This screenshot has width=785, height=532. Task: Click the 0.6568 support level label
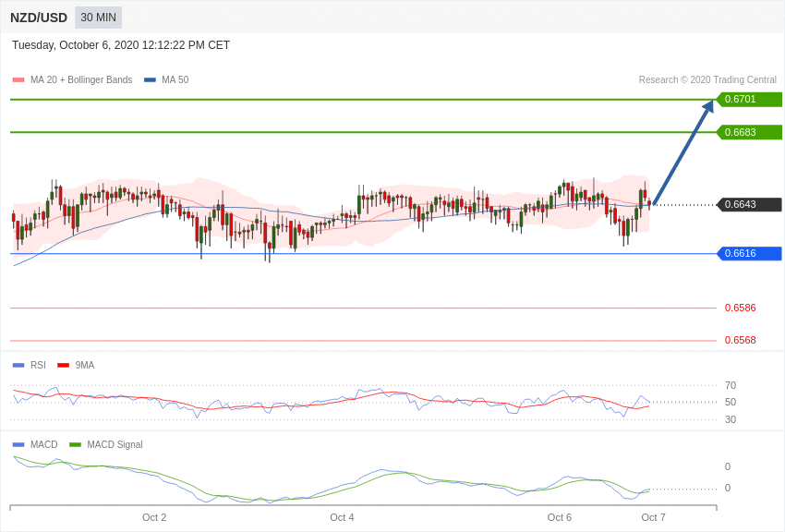tap(741, 340)
